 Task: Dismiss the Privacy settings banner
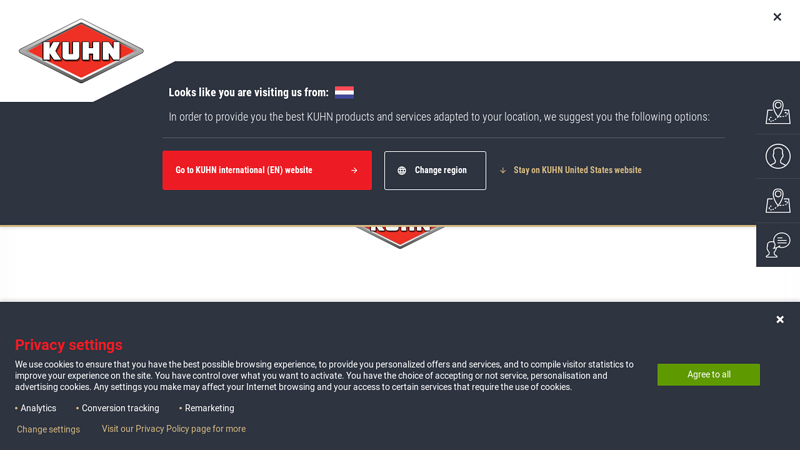[780, 320]
